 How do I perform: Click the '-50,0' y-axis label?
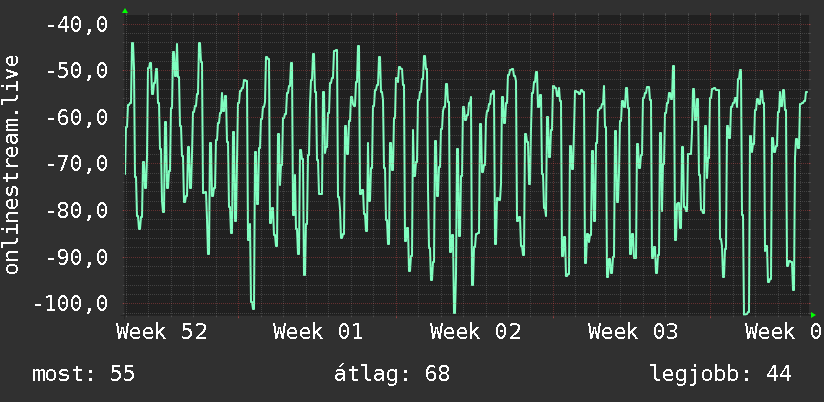pos(77,71)
